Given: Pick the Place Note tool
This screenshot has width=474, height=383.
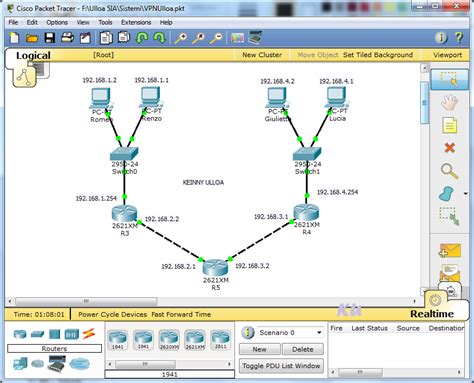Looking at the screenshot, I should [449, 126].
